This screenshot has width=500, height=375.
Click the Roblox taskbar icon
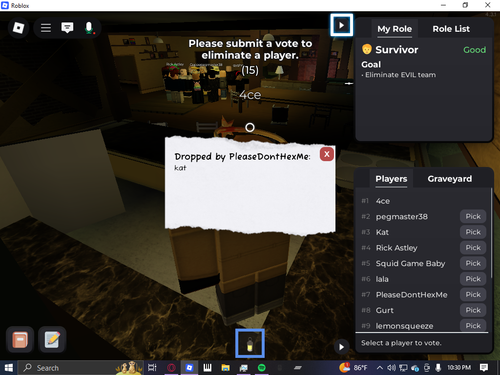[189, 368]
